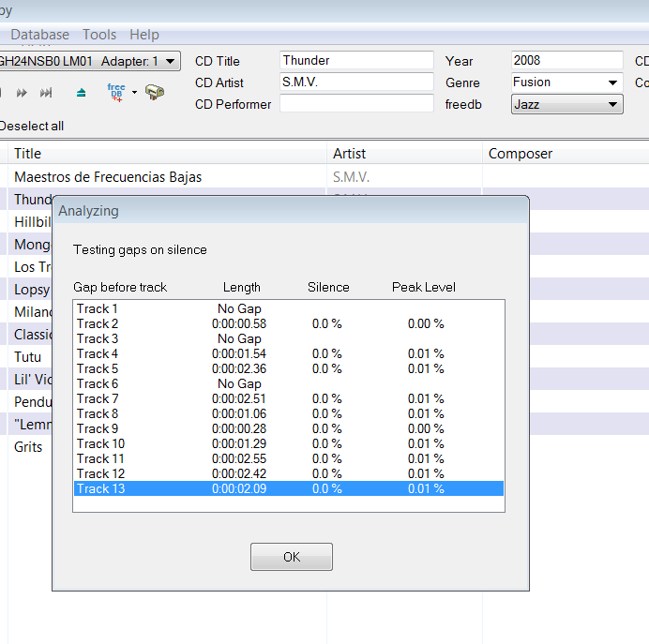Sort by the Artist column header

point(404,154)
